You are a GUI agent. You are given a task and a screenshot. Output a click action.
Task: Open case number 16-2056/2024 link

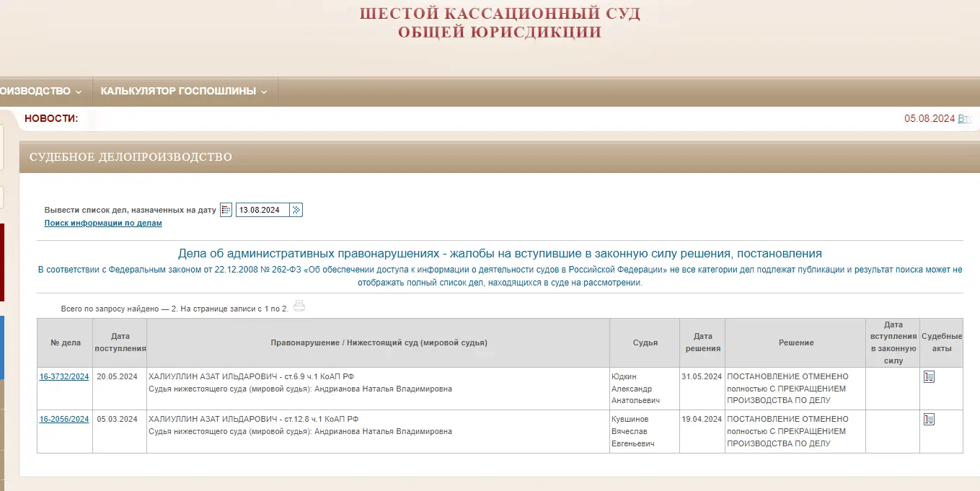[x=64, y=419]
